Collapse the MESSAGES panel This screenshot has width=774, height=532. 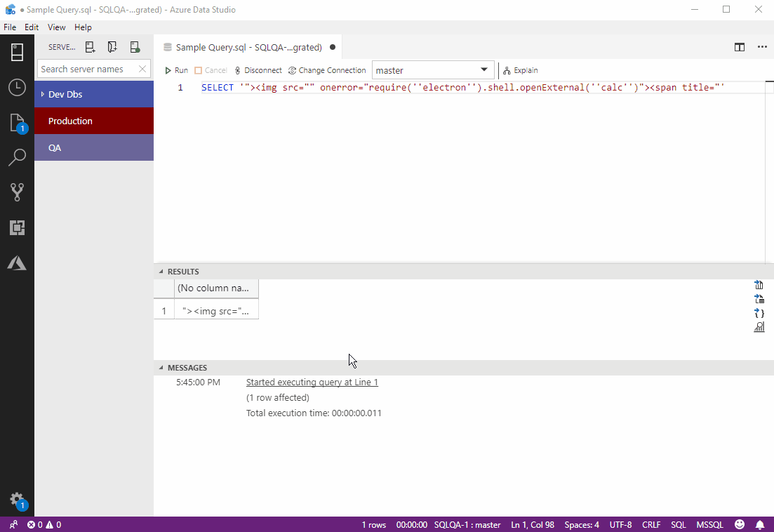click(161, 368)
